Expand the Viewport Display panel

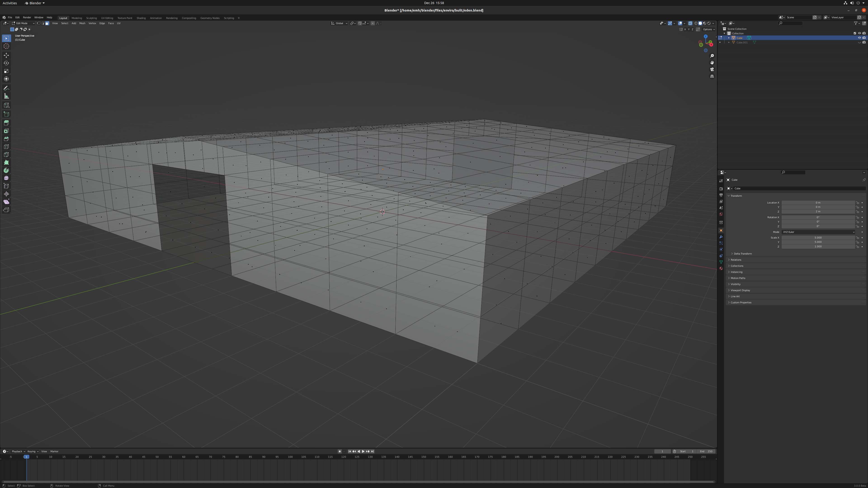point(740,290)
